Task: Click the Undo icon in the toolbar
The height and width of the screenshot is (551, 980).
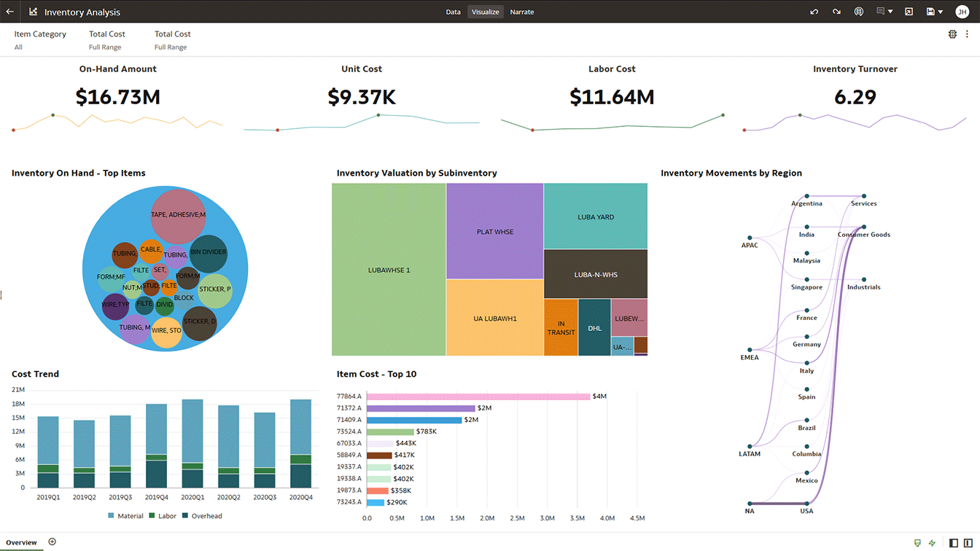Action: 814,12
